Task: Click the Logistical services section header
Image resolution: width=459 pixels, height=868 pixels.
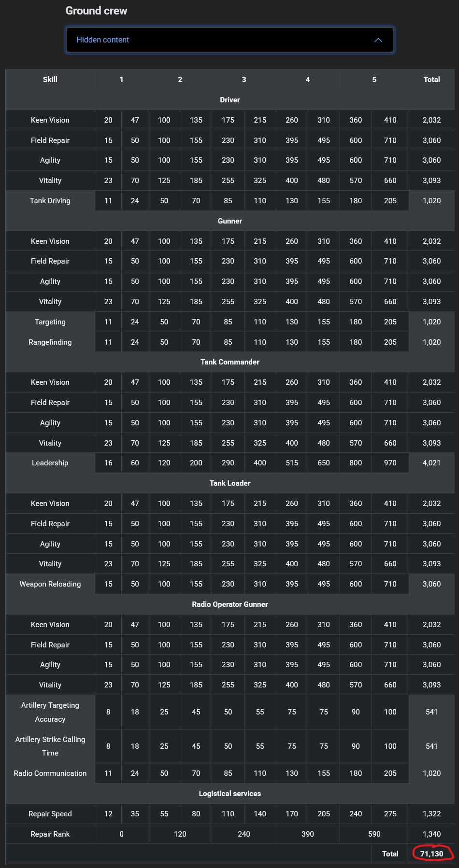Action: [x=230, y=794]
